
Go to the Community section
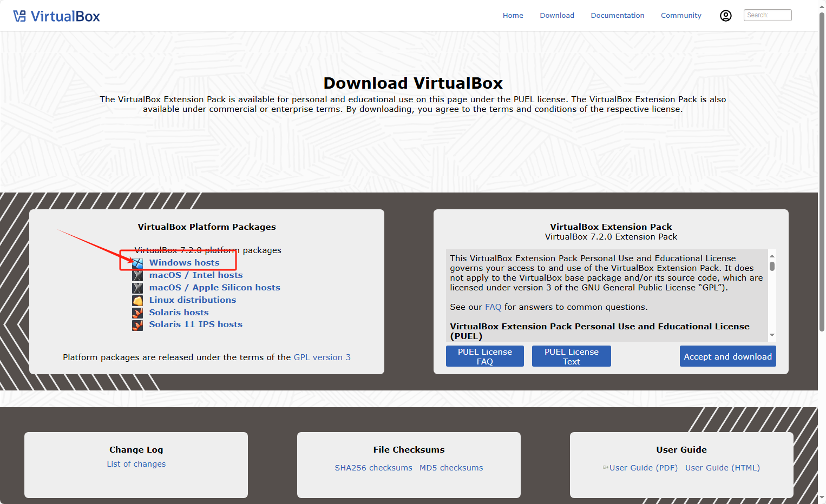(681, 15)
